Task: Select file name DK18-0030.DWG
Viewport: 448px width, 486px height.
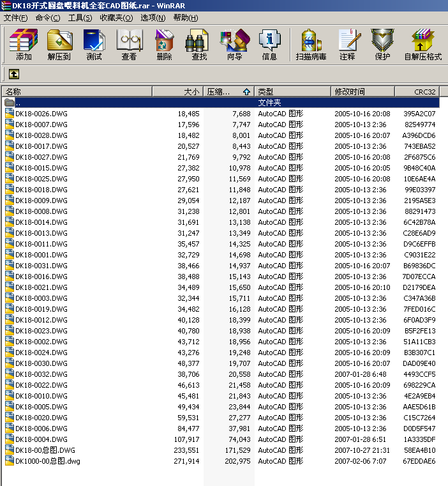Action: [x=41, y=363]
